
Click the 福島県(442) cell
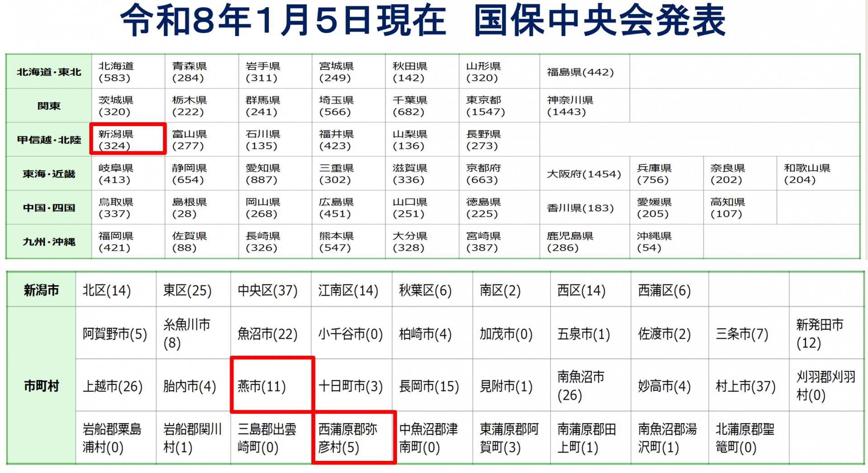(584, 72)
